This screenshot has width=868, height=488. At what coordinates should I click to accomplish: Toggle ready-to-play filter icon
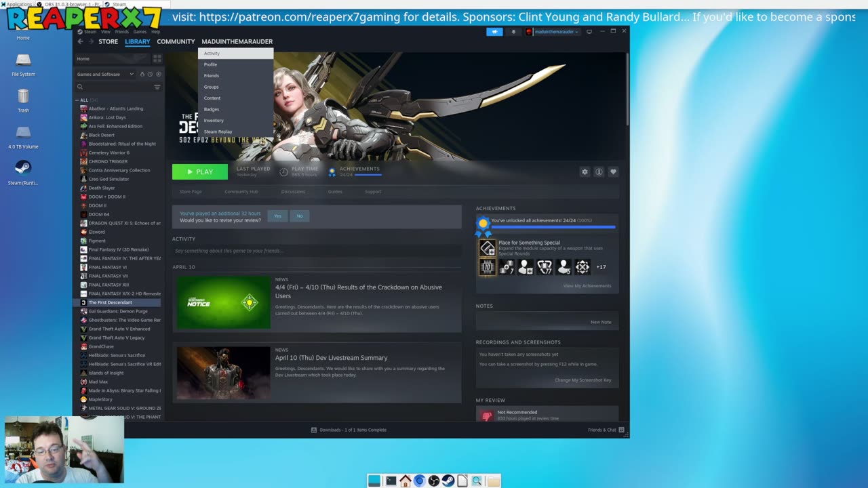pyautogui.click(x=159, y=74)
